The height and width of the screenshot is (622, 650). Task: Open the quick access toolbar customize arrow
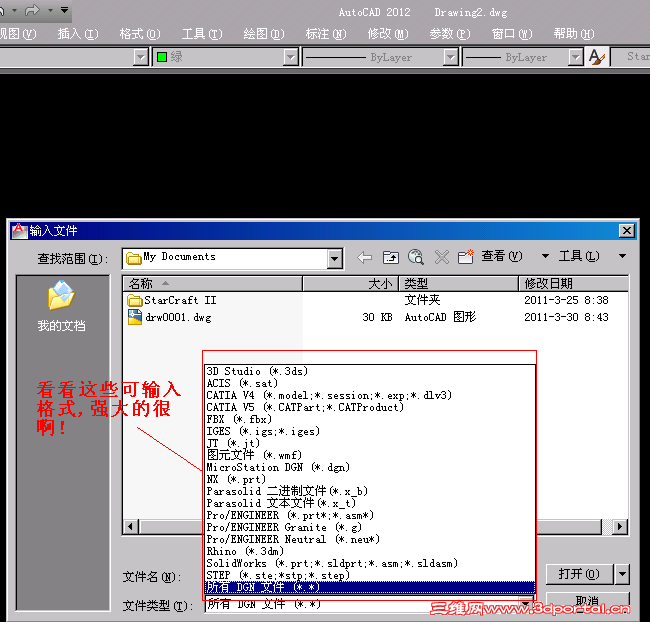(64, 9)
